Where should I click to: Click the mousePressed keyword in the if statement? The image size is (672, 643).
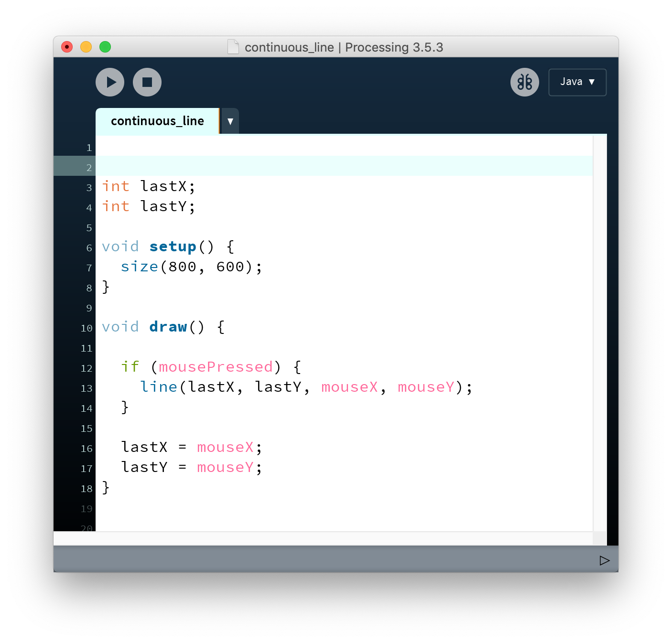pyautogui.click(x=216, y=367)
